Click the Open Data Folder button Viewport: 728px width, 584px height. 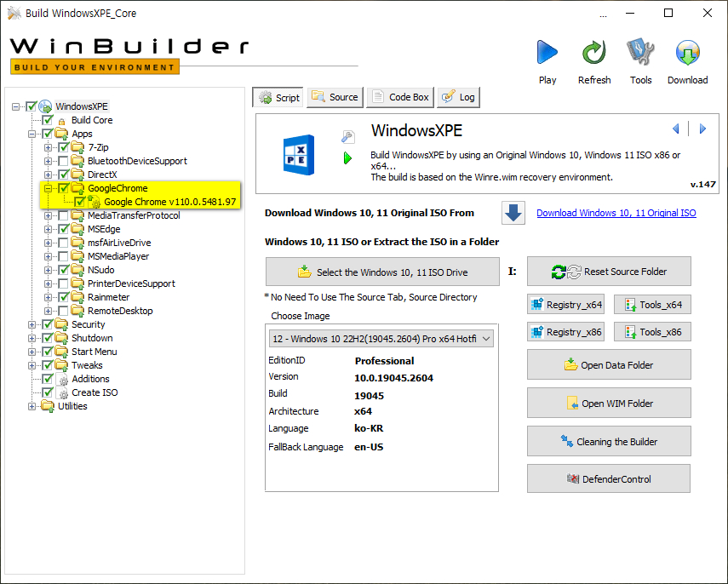coord(609,365)
